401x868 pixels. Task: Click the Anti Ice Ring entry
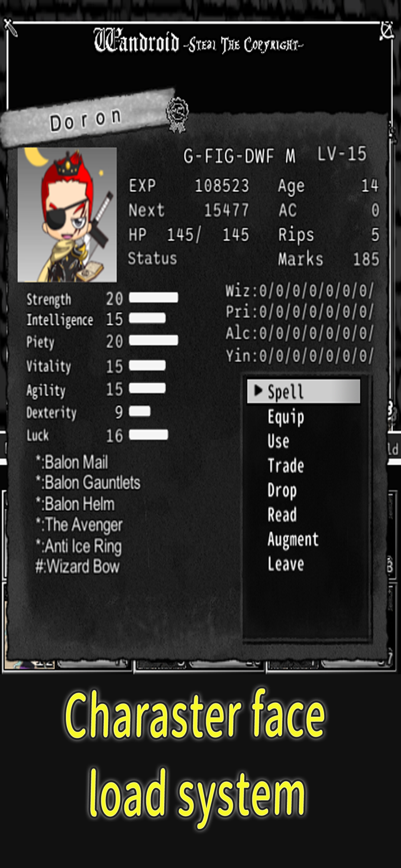79,546
